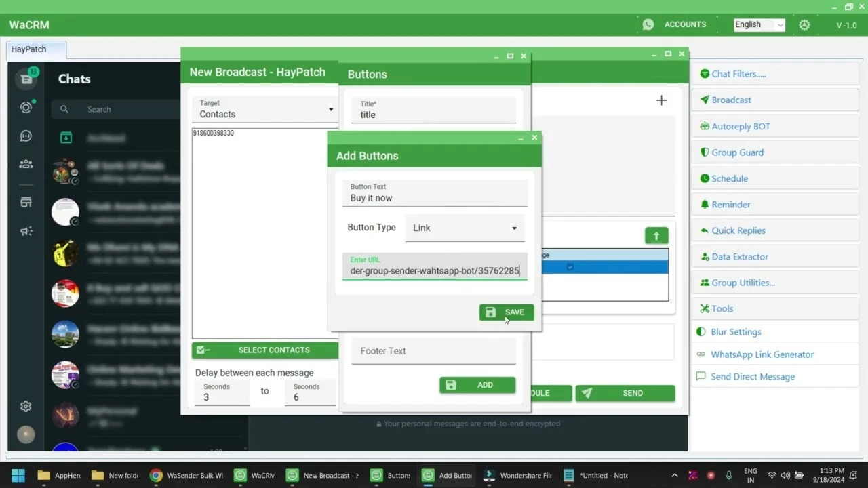This screenshot has height=488, width=868.
Task: Open Data Extractor option
Action: [775, 256]
